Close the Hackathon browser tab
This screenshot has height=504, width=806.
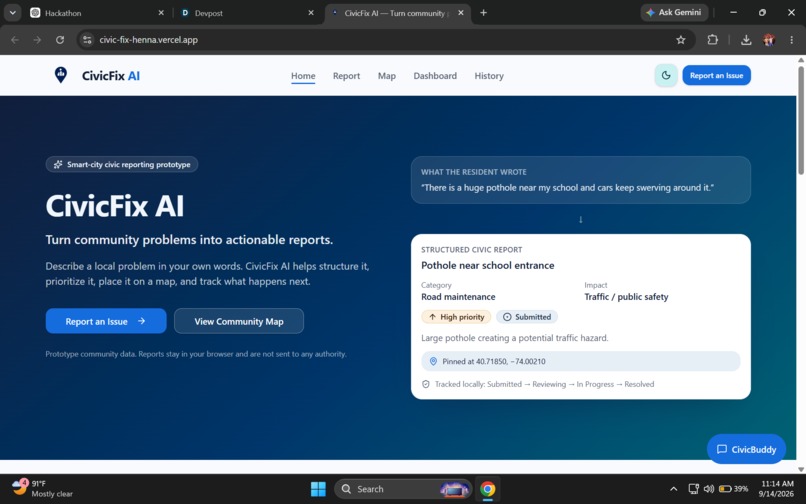click(x=161, y=13)
